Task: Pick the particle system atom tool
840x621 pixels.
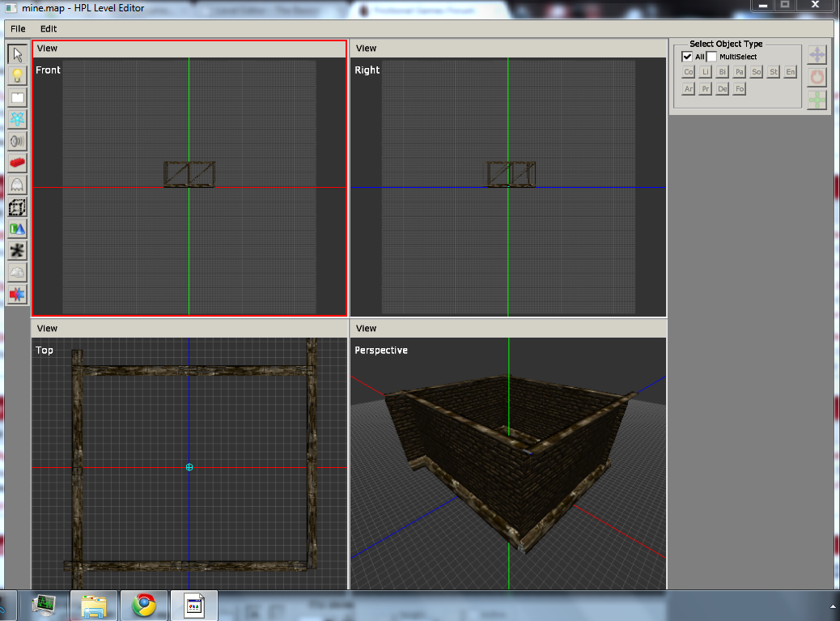Action: click(17, 120)
